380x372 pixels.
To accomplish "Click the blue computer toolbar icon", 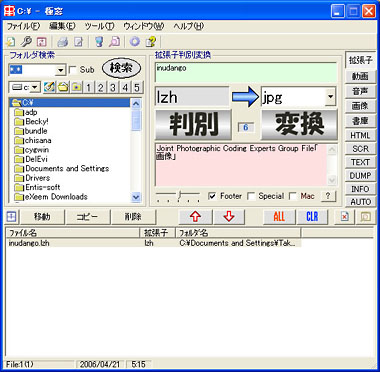I will (99, 42).
